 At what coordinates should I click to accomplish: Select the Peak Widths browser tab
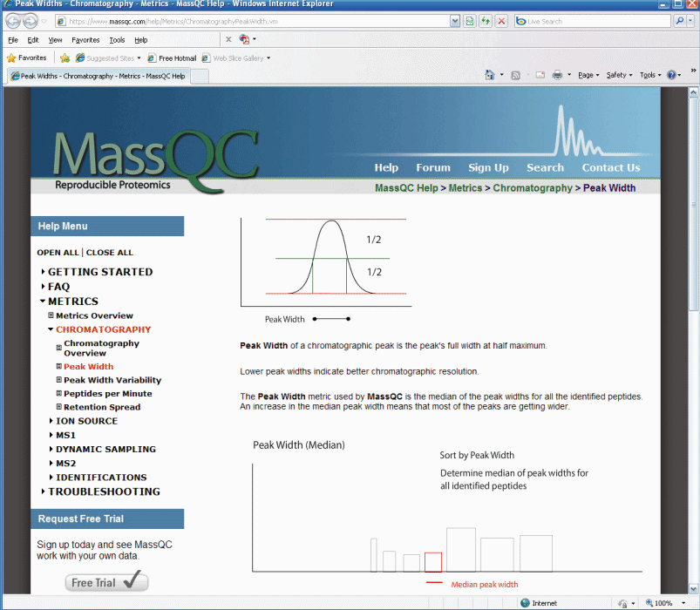99,76
